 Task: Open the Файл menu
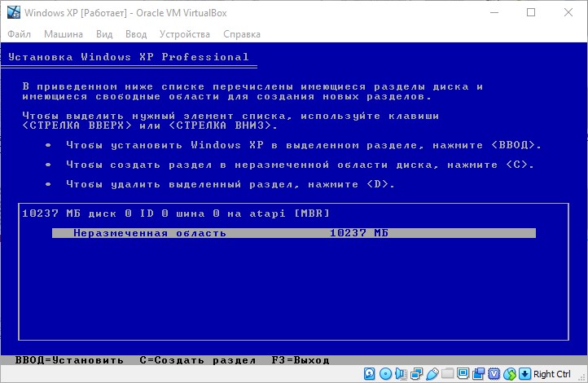pos(20,34)
